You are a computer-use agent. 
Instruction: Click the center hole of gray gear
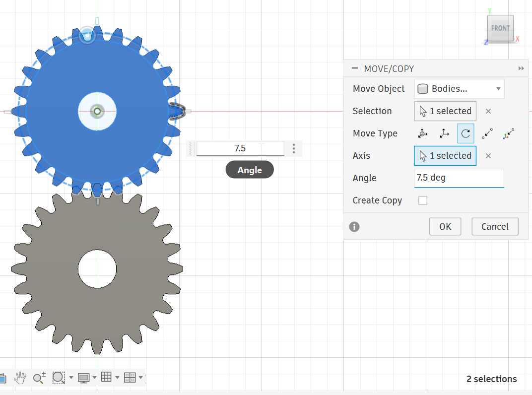pyautogui.click(x=97, y=269)
